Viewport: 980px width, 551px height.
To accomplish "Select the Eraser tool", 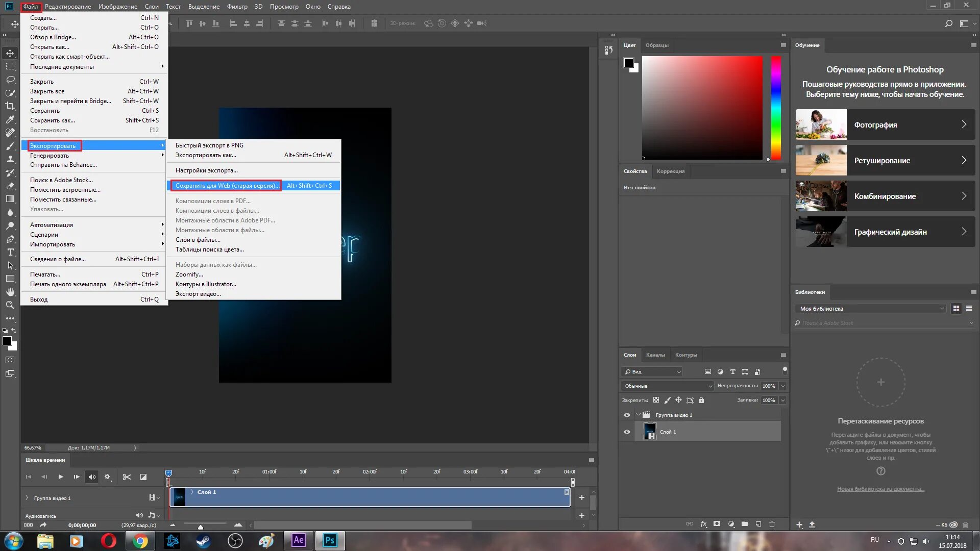I will click(x=10, y=186).
